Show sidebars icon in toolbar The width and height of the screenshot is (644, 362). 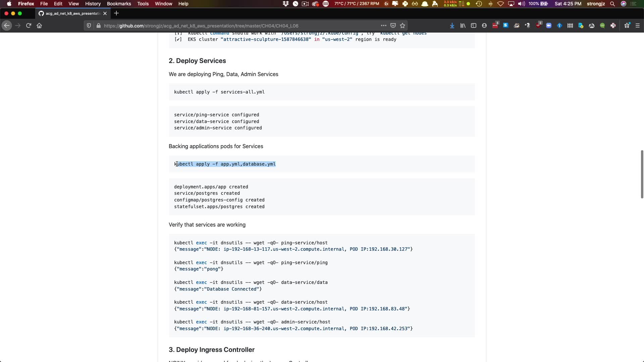coord(474,25)
